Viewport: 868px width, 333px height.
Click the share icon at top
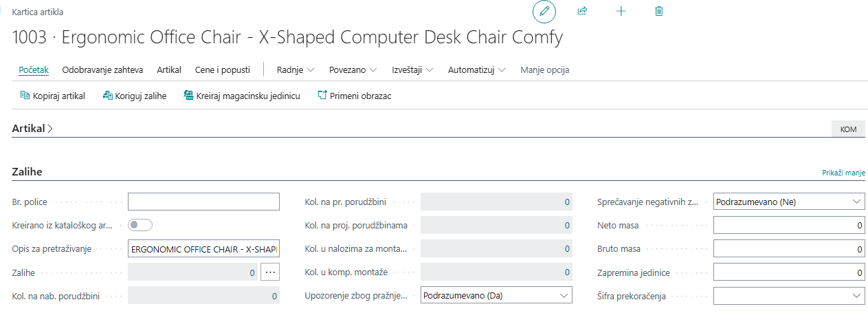click(583, 12)
